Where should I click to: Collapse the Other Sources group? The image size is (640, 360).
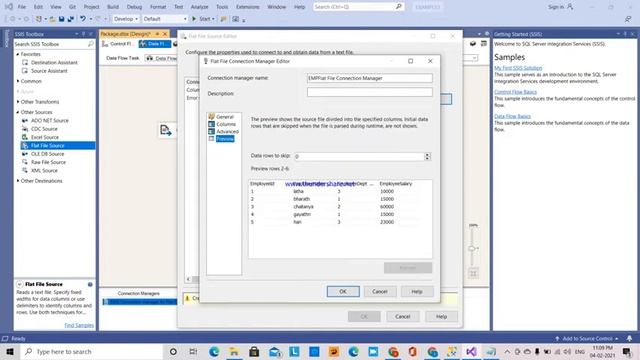tap(18, 112)
